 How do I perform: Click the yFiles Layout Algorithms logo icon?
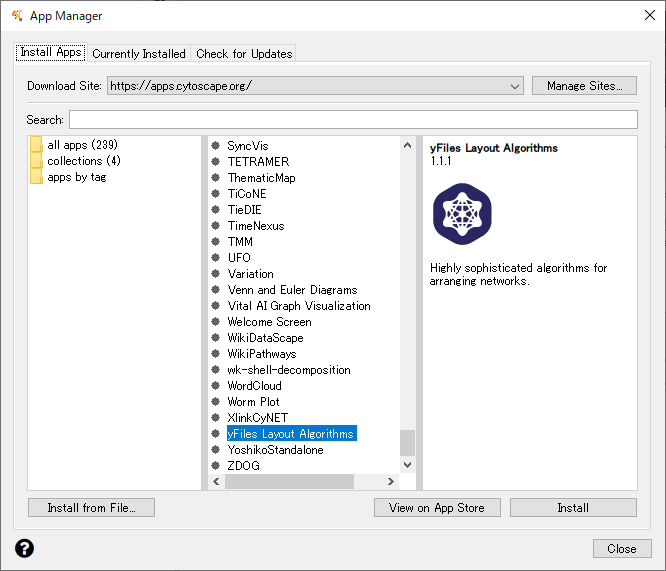(x=462, y=214)
